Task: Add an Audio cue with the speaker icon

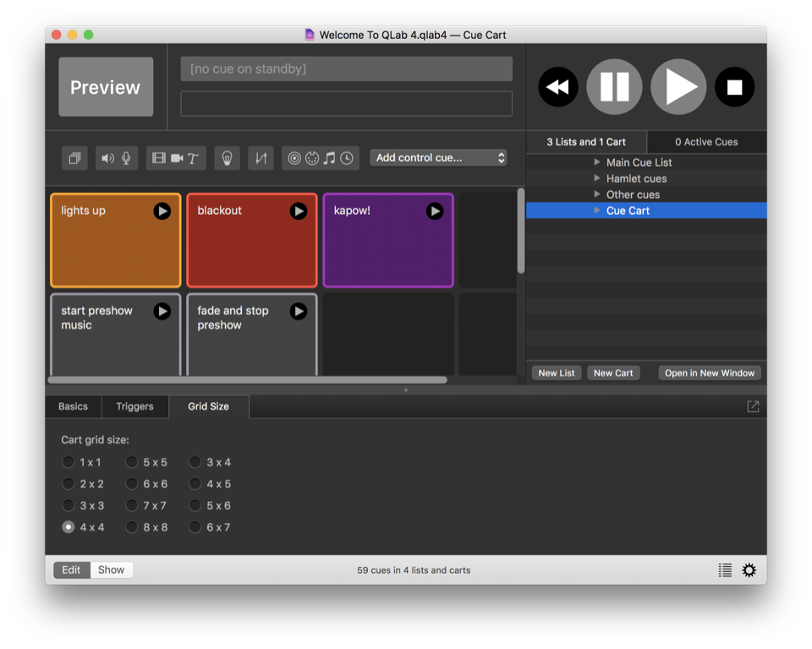Action: pos(108,158)
